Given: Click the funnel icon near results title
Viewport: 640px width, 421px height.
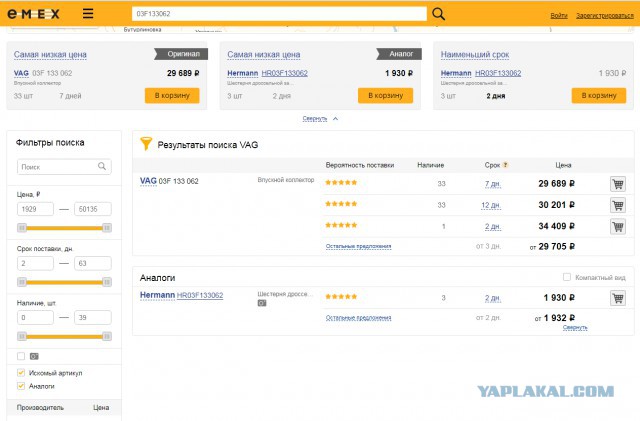Looking at the screenshot, I should point(146,144).
